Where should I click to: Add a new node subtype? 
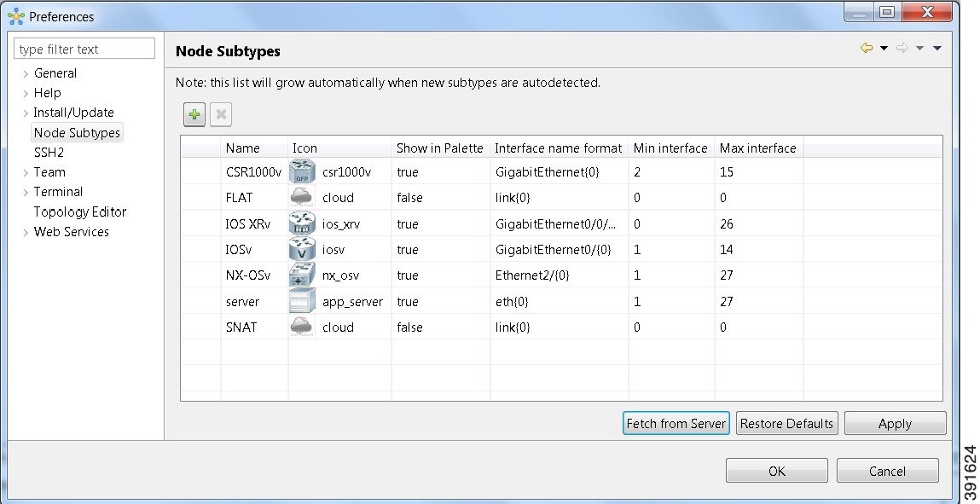click(194, 113)
